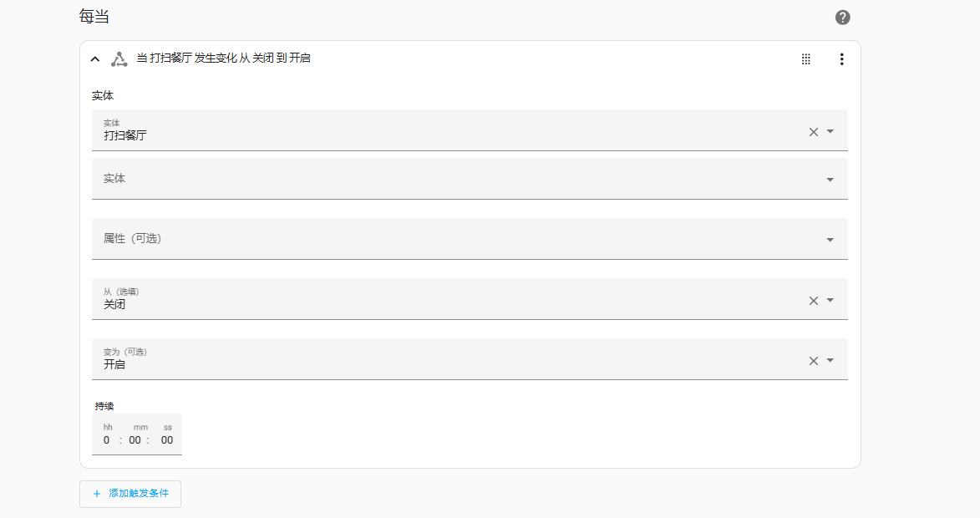The image size is (980, 518).
Task: Click the 开启 value in 变为 field
Action: (114, 365)
